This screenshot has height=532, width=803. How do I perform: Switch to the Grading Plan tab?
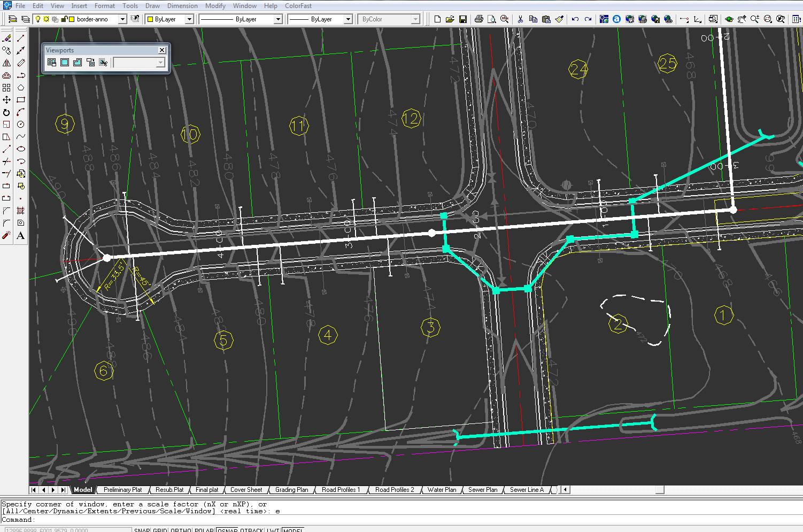(x=291, y=490)
